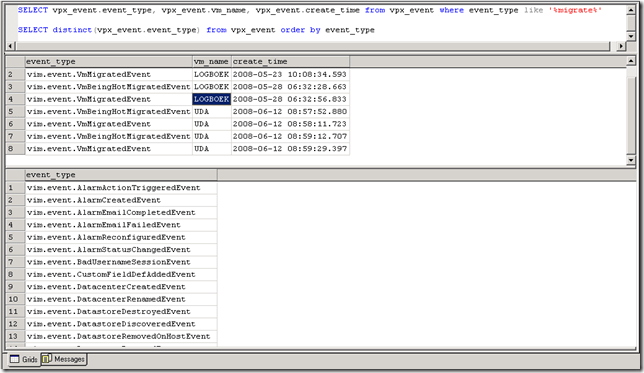
Task: Click query editor scroll left arrow
Action: pos(12,46)
